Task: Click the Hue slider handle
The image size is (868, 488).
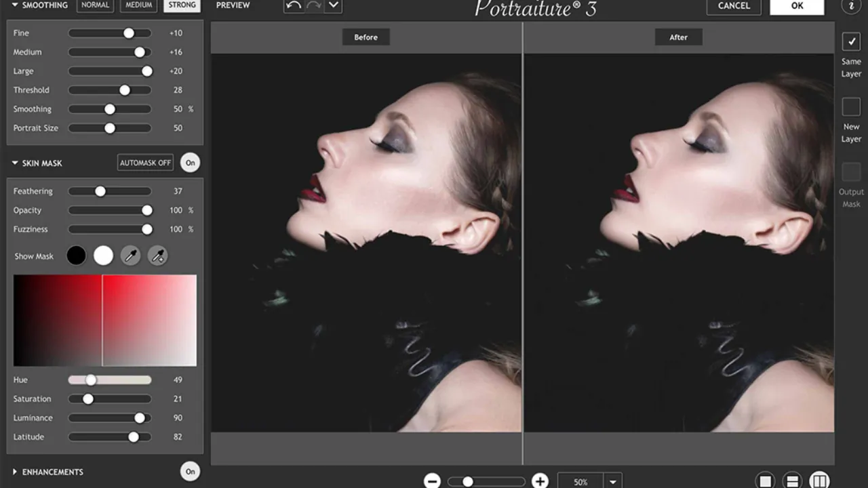Action: coord(90,380)
